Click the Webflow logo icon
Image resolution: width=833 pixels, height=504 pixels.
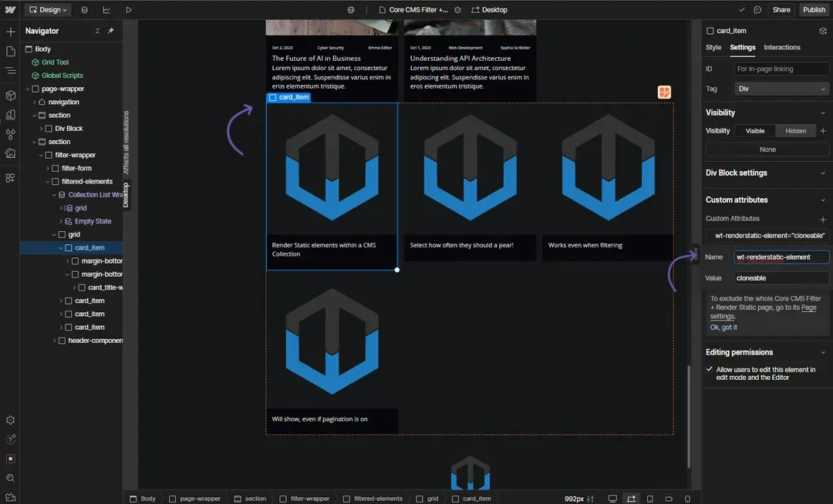(10, 9)
